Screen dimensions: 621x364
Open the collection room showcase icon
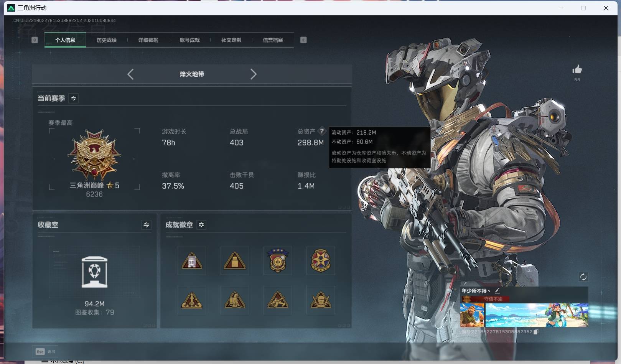94,272
